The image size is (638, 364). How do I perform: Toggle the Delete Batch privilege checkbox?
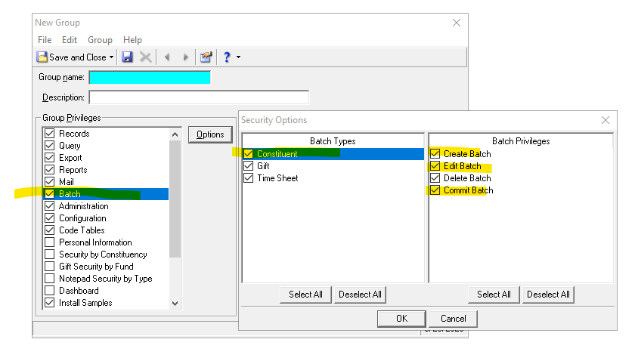(435, 178)
